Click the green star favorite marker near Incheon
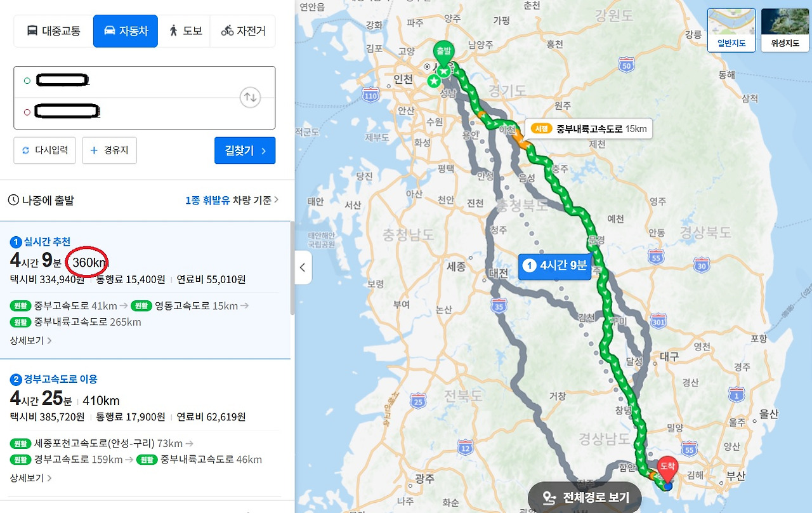 (434, 81)
